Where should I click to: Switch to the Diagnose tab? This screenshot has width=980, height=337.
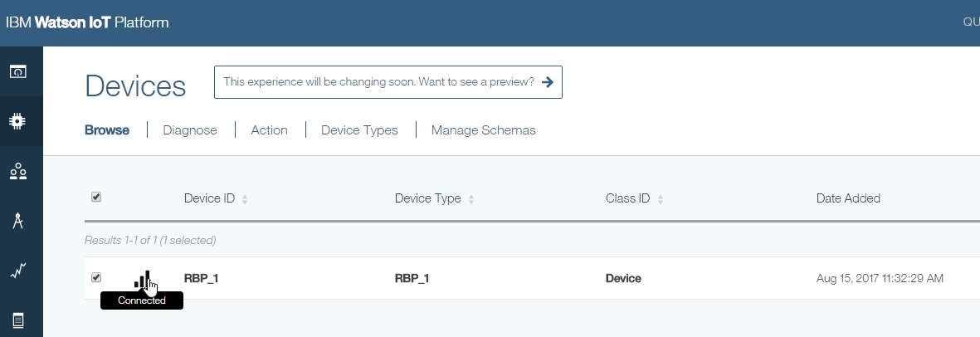[x=190, y=130]
